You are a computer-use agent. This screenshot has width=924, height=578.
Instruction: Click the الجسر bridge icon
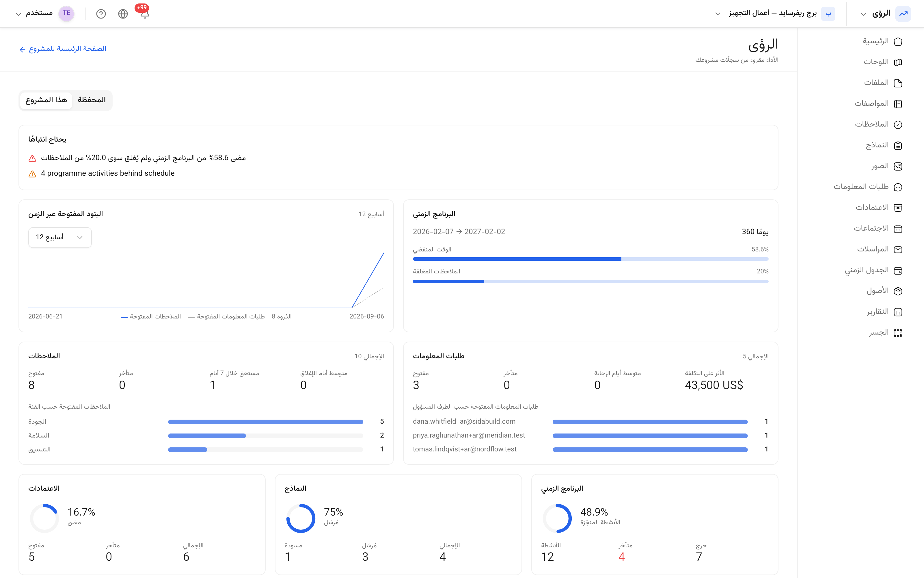pos(898,333)
